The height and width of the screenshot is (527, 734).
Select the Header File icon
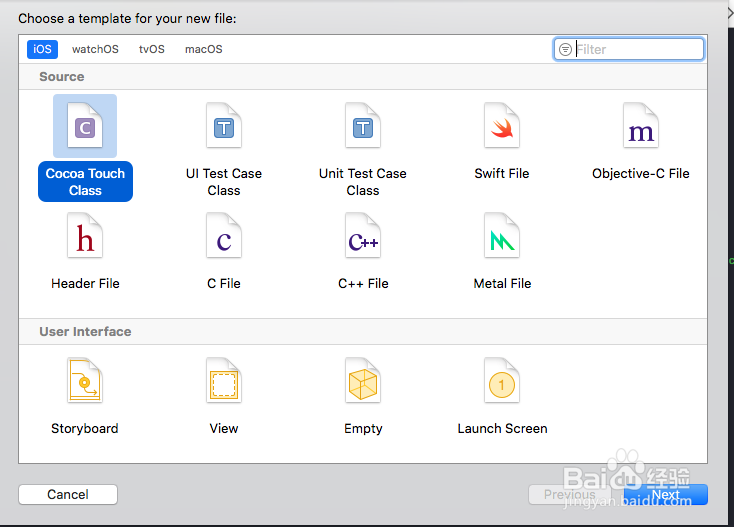tap(85, 237)
